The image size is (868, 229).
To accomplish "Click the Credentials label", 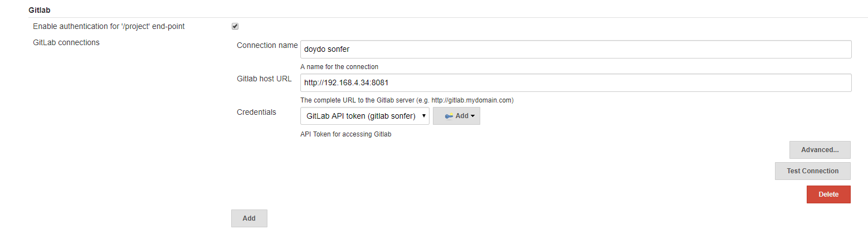I will [x=256, y=112].
